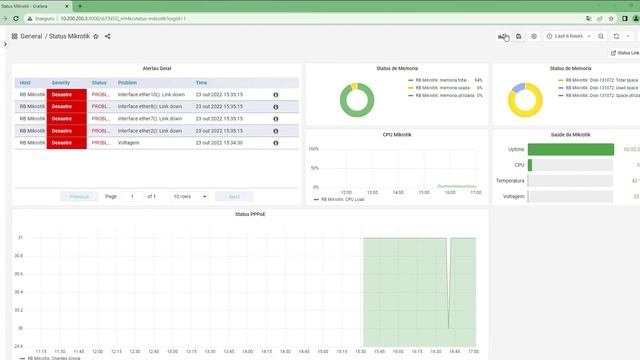
Task: Toggle the memoria utilizada series in legend
Action: 445,96
